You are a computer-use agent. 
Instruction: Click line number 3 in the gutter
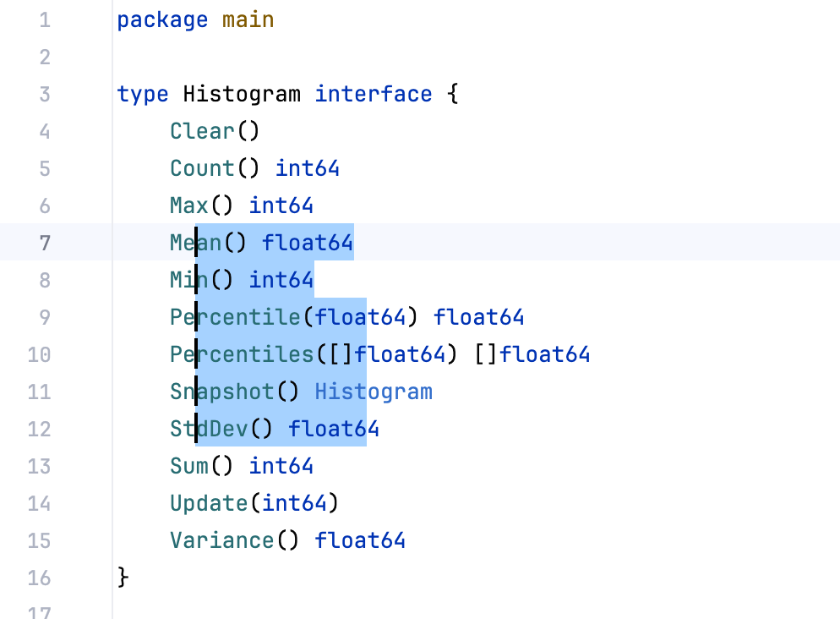(x=44, y=94)
